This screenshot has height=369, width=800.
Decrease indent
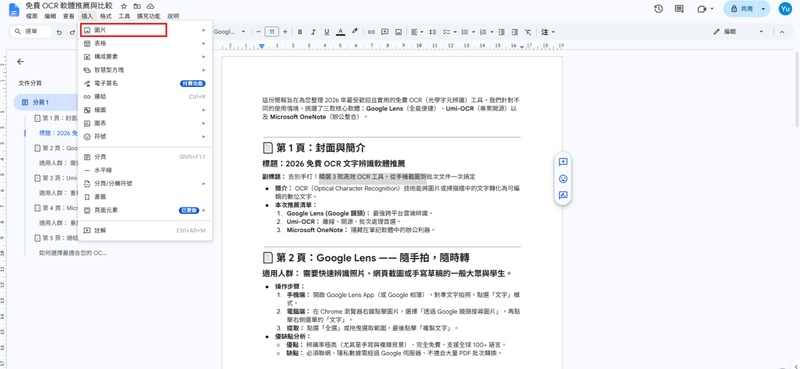pyautogui.click(x=502, y=32)
